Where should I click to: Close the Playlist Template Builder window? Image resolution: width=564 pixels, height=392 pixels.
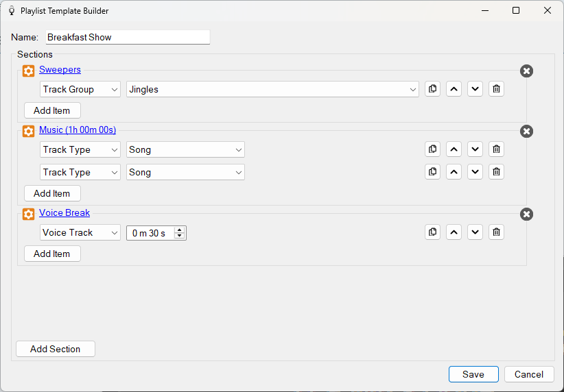pos(547,10)
